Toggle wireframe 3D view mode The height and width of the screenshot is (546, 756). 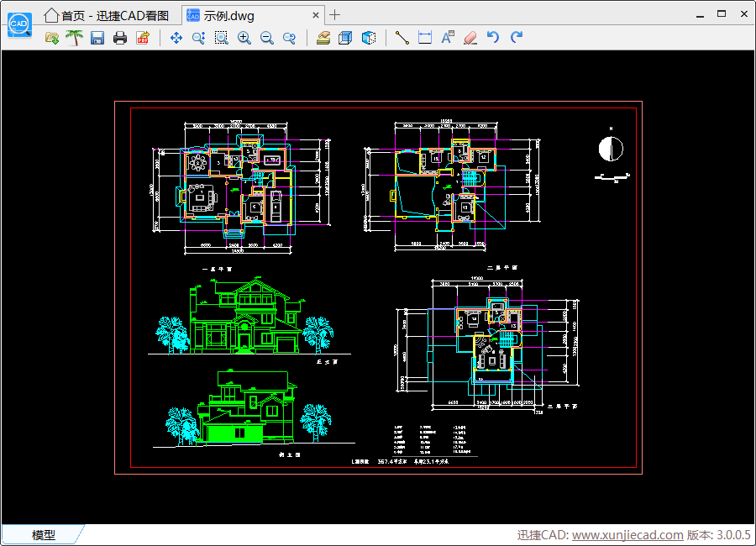[345, 38]
